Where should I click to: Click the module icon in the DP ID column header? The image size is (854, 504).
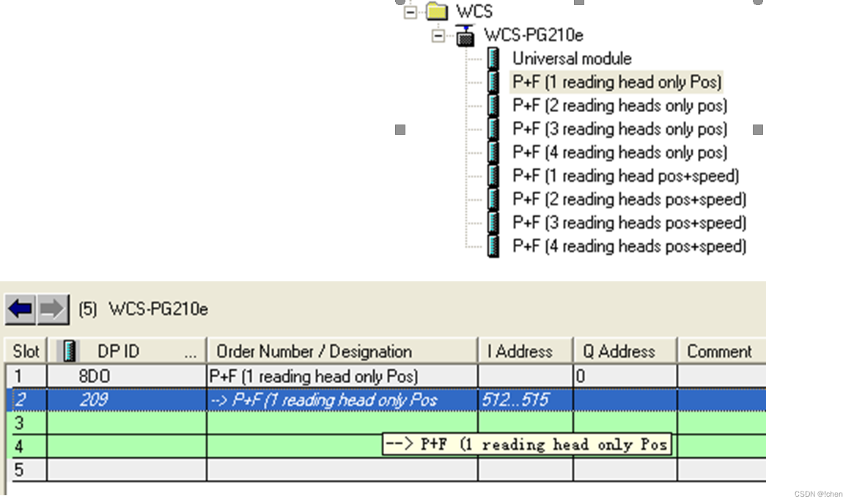[x=67, y=351]
